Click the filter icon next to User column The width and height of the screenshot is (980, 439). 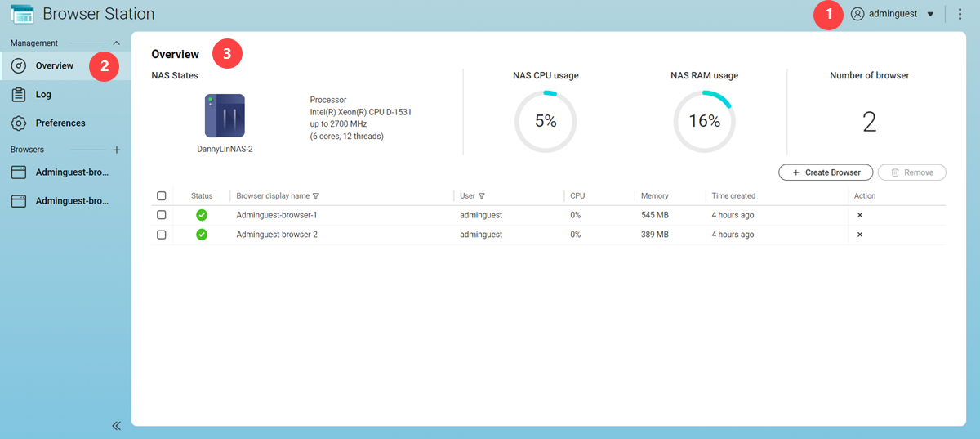pos(482,196)
